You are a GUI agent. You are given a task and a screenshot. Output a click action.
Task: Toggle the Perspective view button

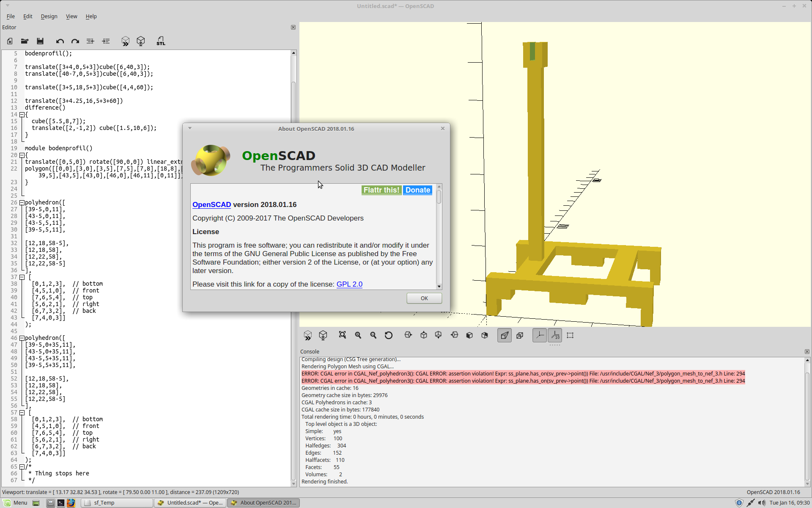pyautogui.click(x=504, y=335)
